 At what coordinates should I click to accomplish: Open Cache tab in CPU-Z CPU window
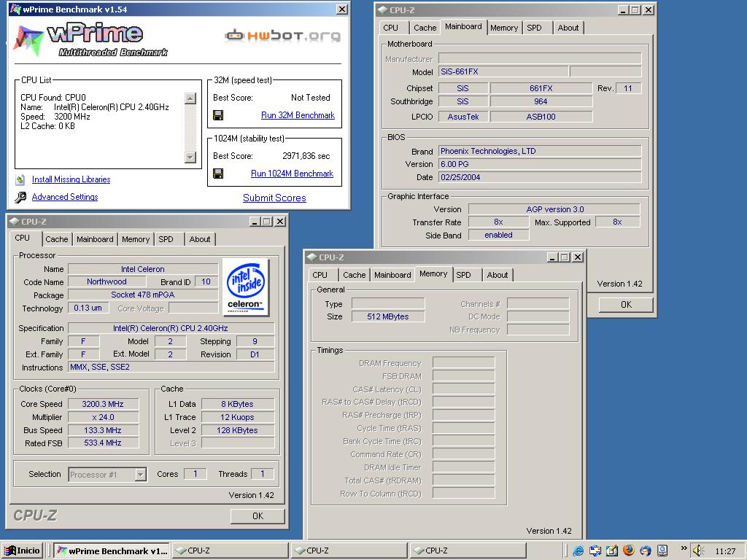coord(57,239)
